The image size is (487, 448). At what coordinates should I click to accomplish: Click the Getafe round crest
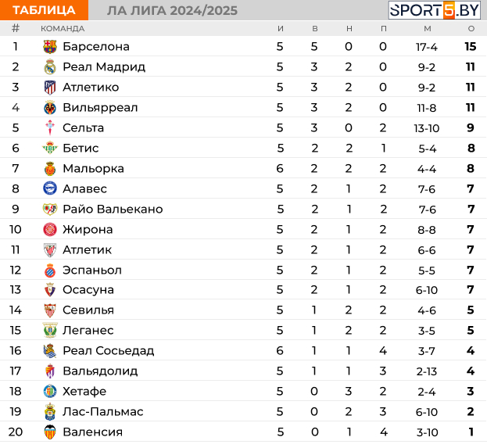[50, 391]
